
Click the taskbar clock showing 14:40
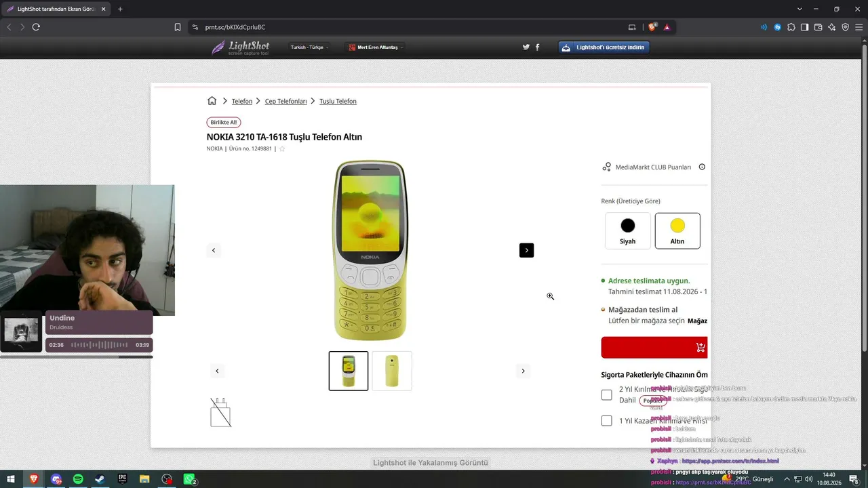(x=829, y=479)
